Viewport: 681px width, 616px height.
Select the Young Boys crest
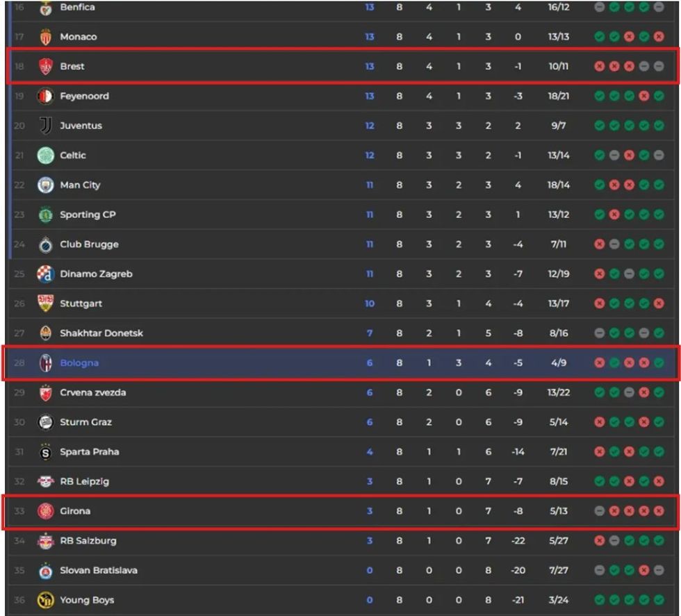pyautogui.click(x=45, y=600)
